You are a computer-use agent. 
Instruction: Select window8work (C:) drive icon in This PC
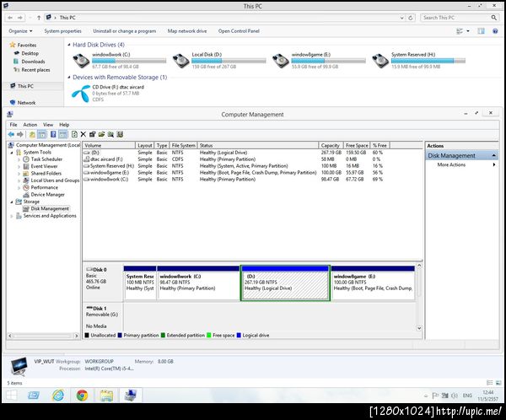point(81,61)
